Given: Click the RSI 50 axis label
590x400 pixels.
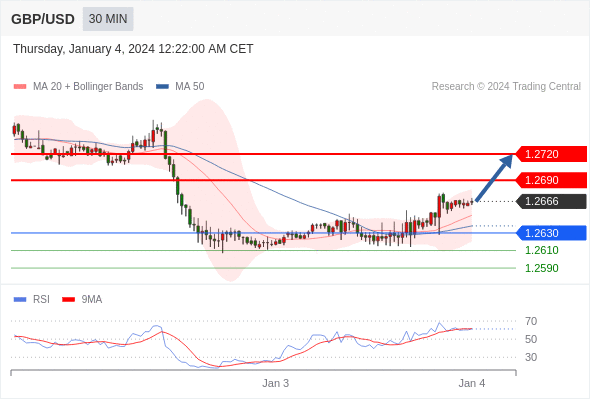Looking at the screenshot, I should click(x=531, y=339).
